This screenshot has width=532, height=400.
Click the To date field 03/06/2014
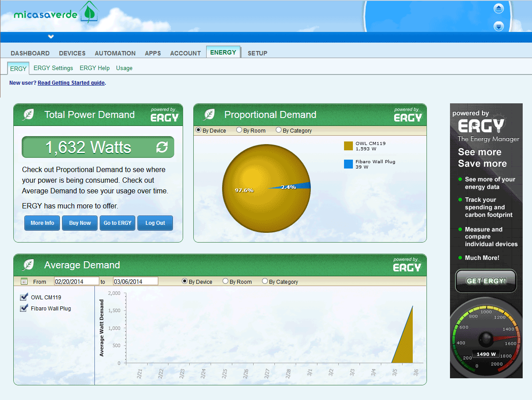136,281
